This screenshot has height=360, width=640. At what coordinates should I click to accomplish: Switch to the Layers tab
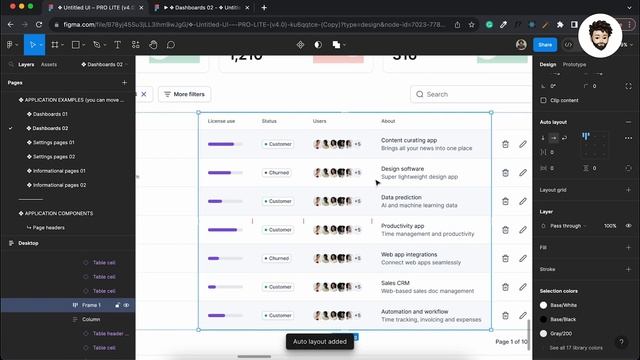tap(26, 64)
